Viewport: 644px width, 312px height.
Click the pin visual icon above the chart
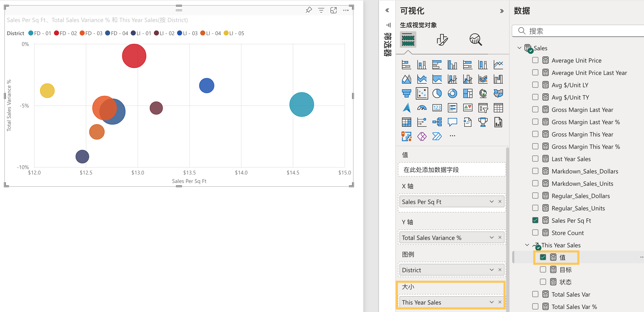(x=309, y=10)
